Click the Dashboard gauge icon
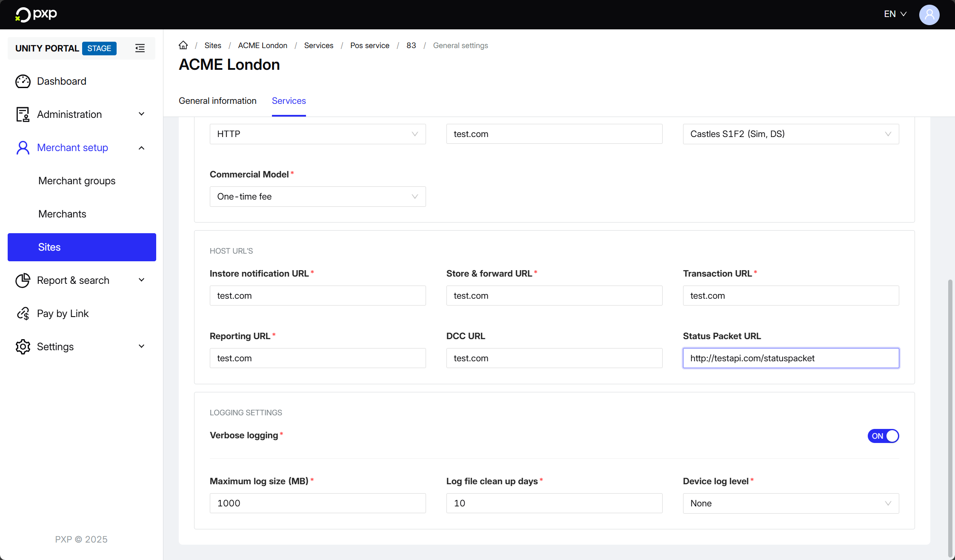Screen dimensions: 955x560 pos(23,81)
